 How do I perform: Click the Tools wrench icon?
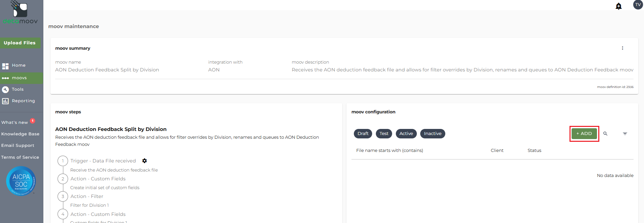coord(5,90)
